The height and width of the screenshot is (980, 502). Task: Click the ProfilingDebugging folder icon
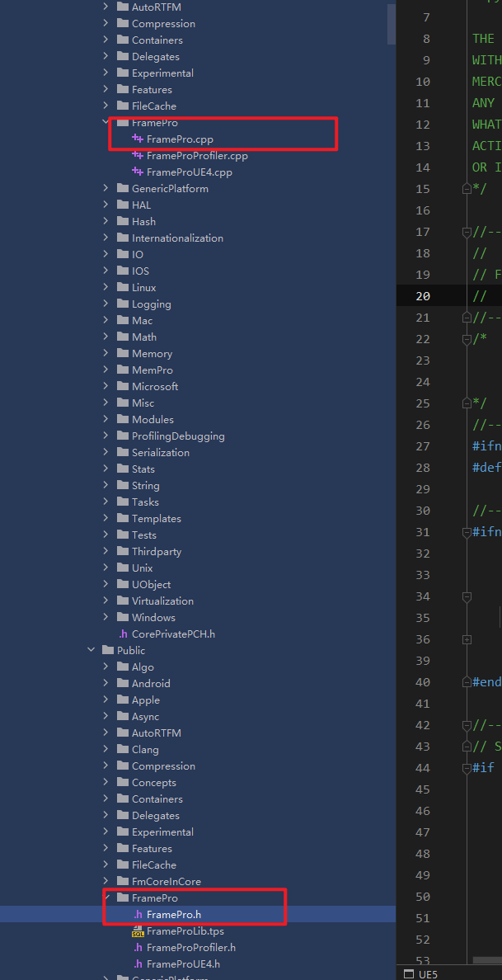pyautogui.click(x=122, y=436)
